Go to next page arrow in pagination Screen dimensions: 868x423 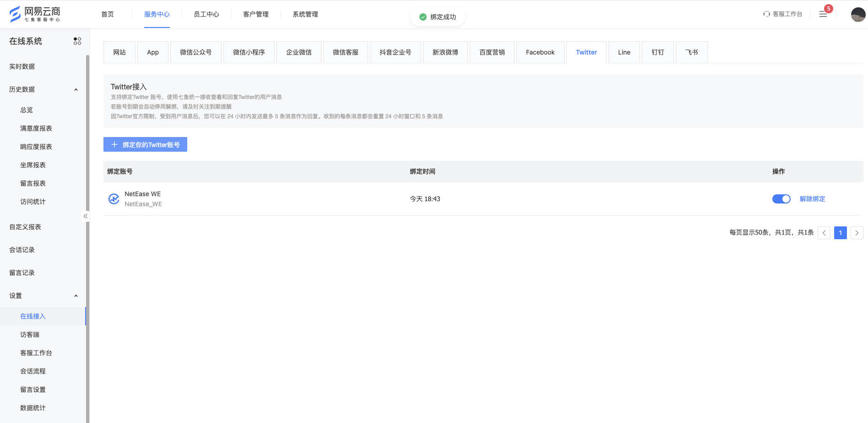coord(857,233)
